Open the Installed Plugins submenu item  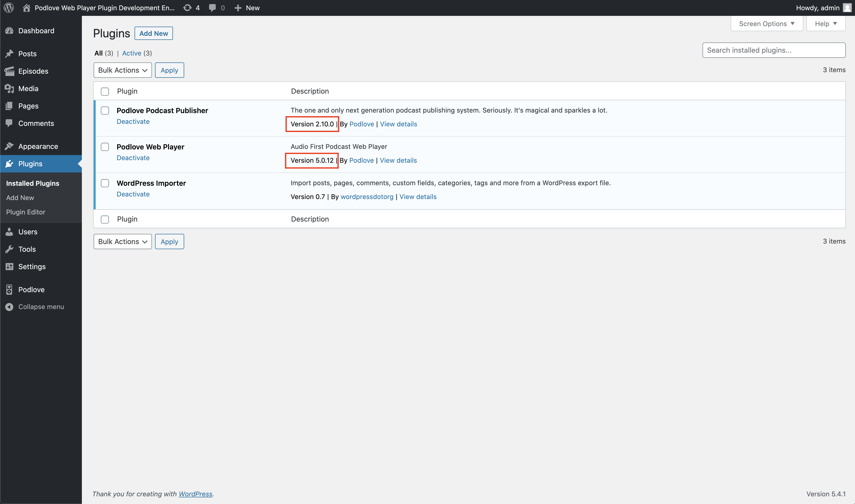pos(32,183)
